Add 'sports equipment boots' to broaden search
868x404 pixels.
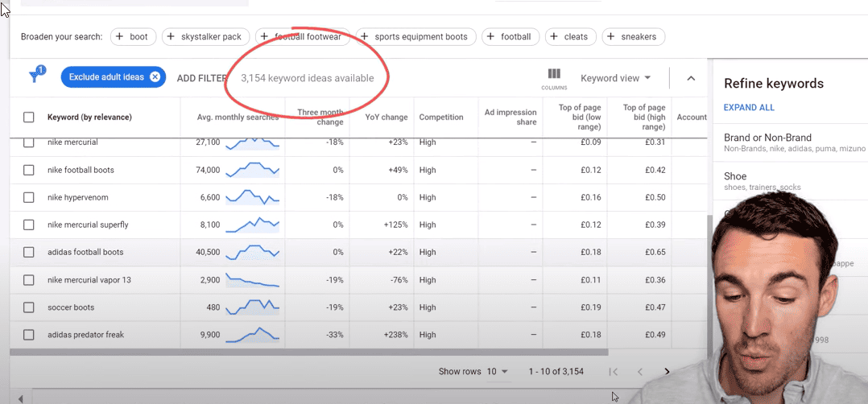click(415, 37)
